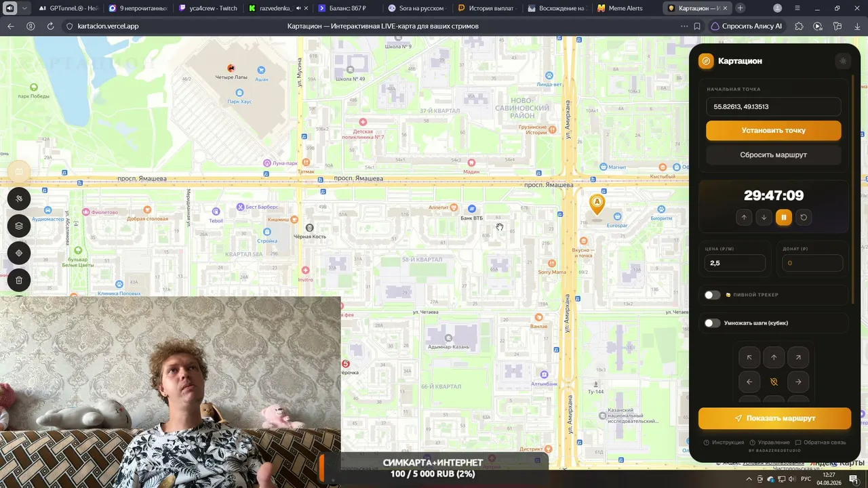Click the starting point coordinates field

click(774, 106)
